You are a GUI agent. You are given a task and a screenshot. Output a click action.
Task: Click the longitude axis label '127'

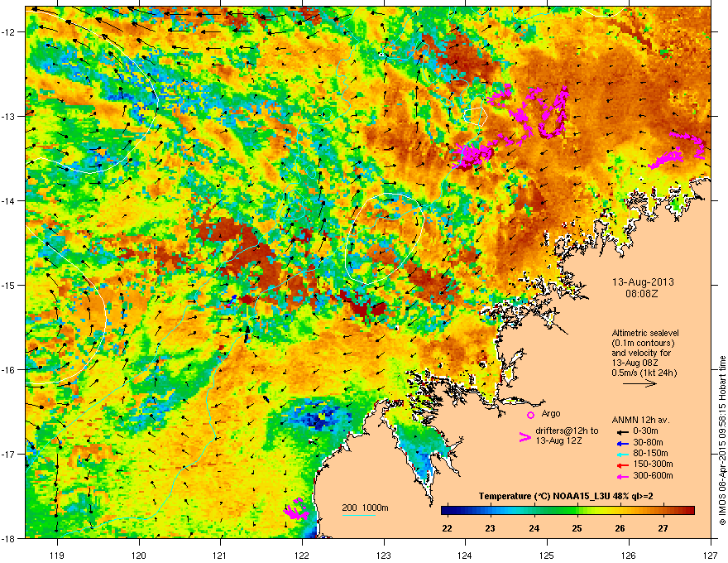711,555
